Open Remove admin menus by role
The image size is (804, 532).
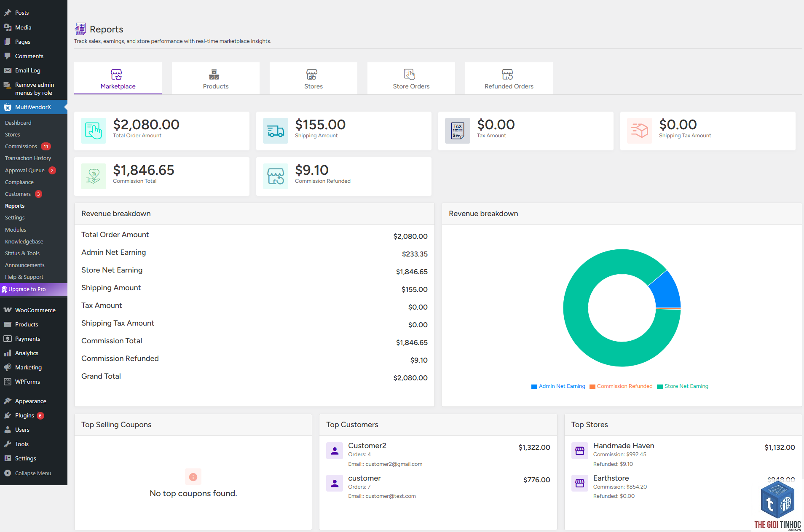pos(34,89)
